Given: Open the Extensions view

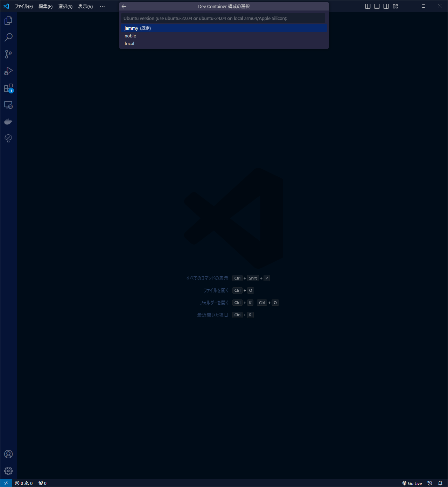Looking at the screenshot, I should (x=8, y=88).
